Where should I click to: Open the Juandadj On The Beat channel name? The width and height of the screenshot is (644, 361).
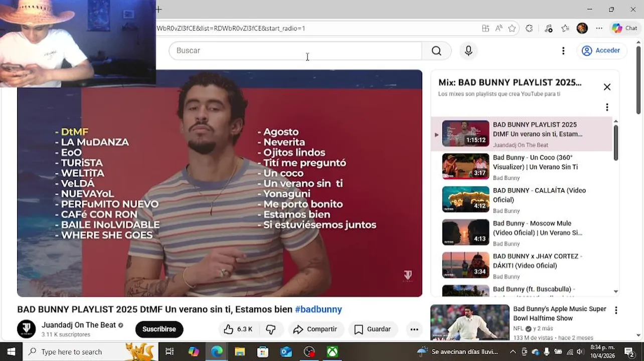click(x=79, y=325)
